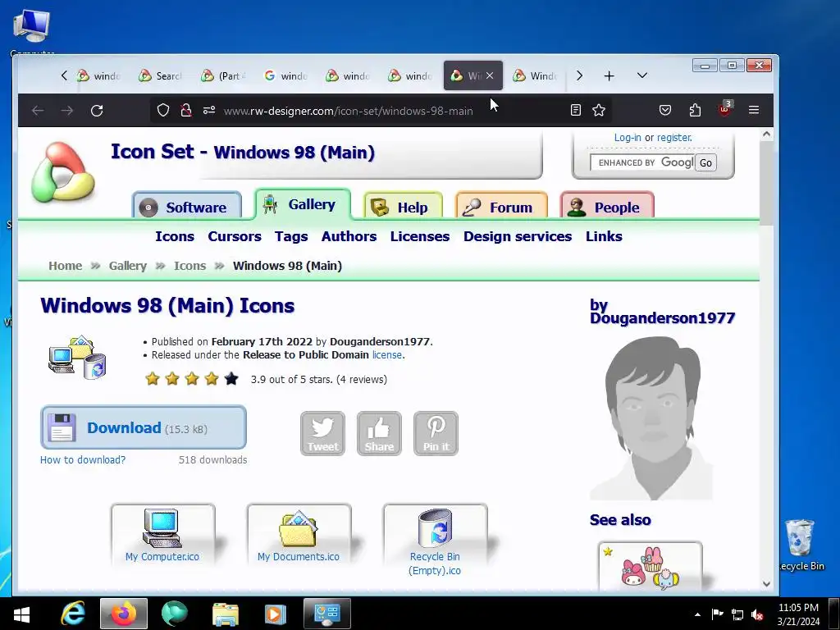Close the active Windows 98 tab
The width and height of the screenshot is (840, 630).
[490, 75]
